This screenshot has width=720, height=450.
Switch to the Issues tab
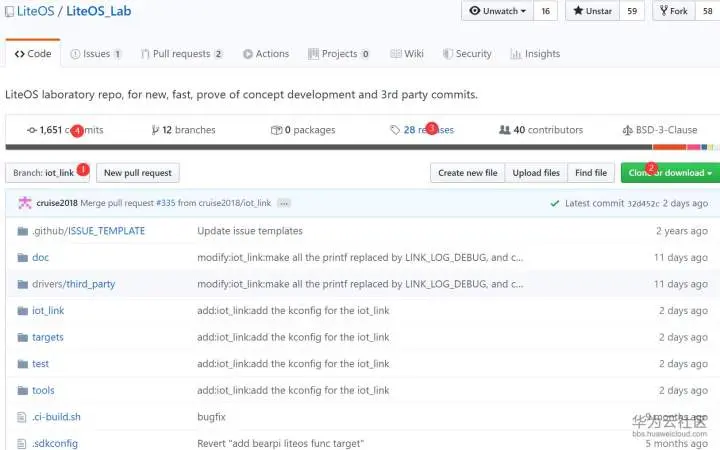(x=96, y=54)
